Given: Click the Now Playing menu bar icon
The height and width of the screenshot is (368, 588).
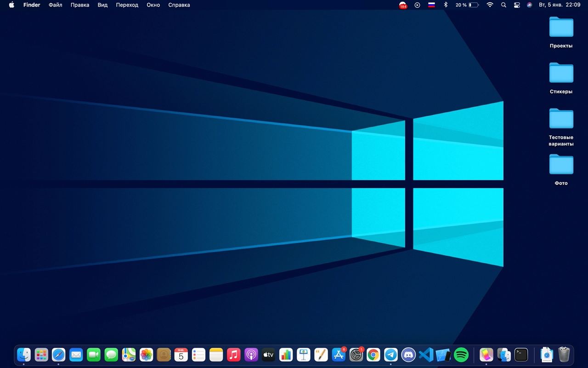Looking at the screenshot, I should [x=417, y=5].
